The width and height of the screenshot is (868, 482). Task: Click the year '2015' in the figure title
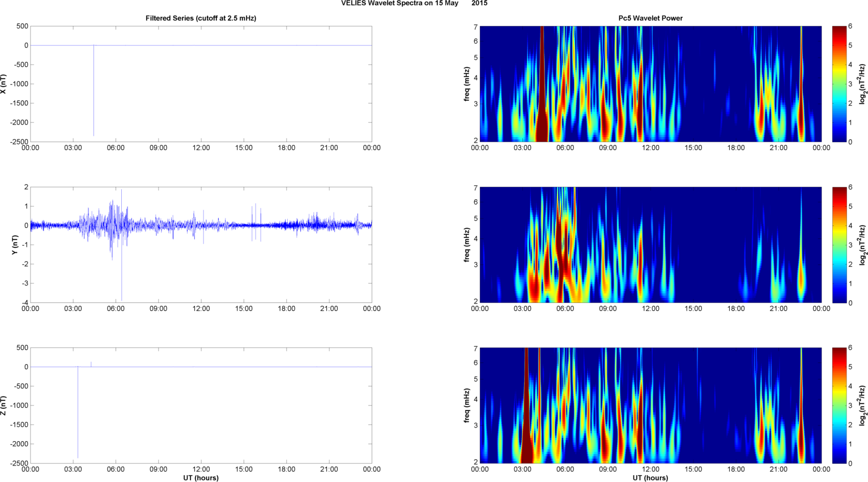click(x=479, y=3)
